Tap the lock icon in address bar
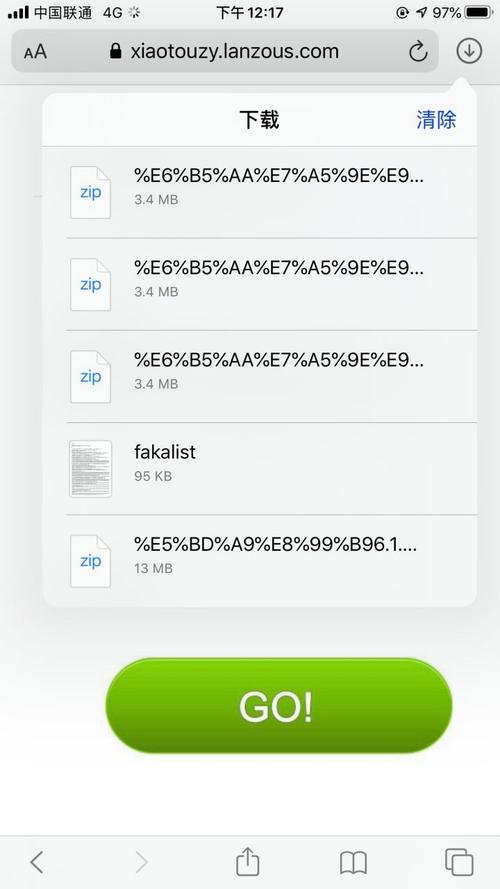Screen dimensions: 500x889 [x=116, y=52]
